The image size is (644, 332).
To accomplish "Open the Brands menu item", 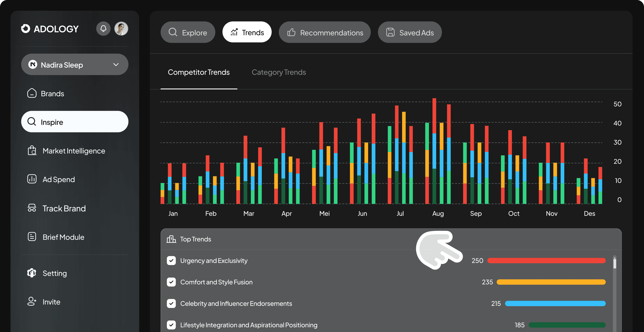I will click(75, 93).
